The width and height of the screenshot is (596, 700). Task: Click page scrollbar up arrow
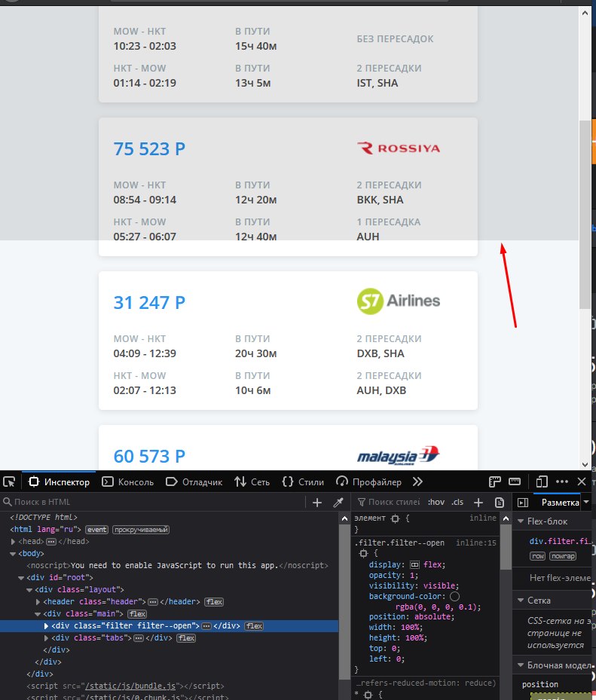[x=585, y=13]
